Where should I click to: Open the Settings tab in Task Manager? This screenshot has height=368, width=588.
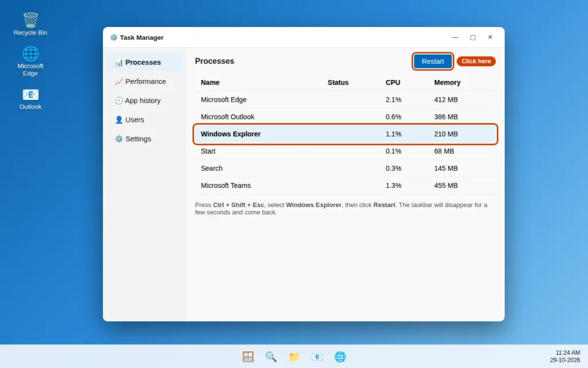point(145,139)
